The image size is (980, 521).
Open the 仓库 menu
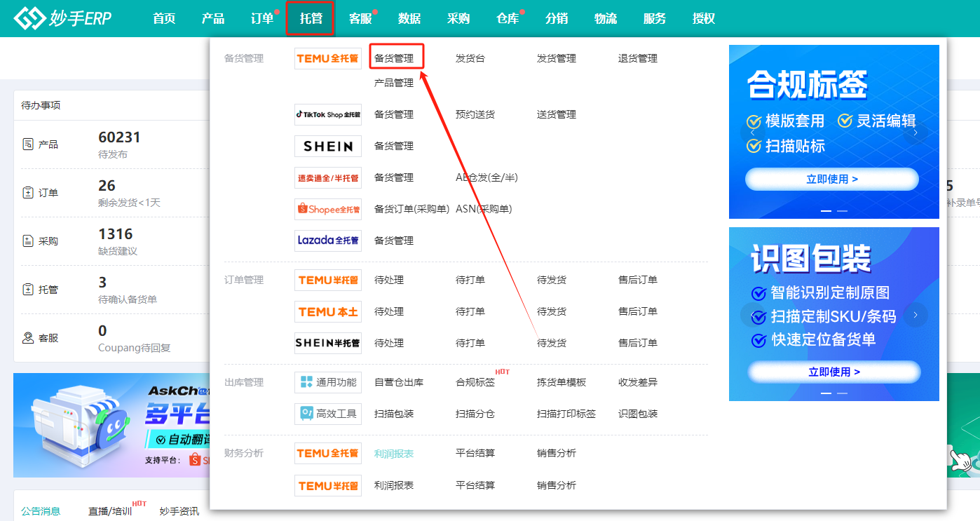point(508,18)
